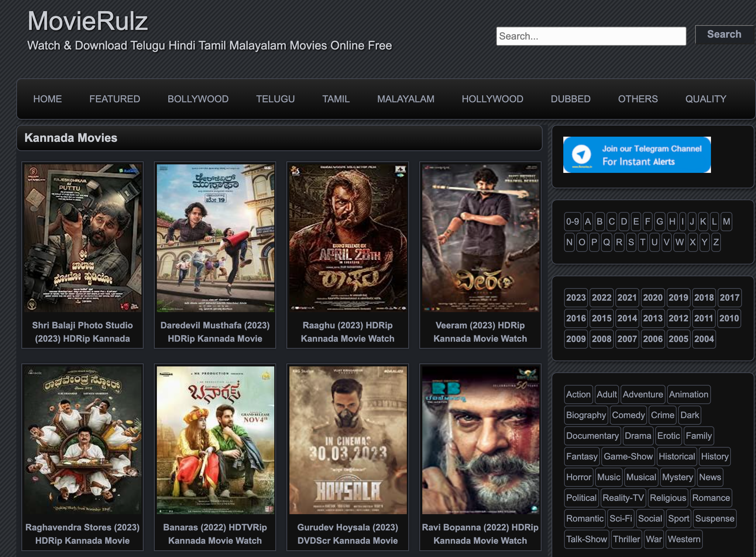Go to the BOLLYWOOD section
756x557 pixels.
[x=198, y=99]
